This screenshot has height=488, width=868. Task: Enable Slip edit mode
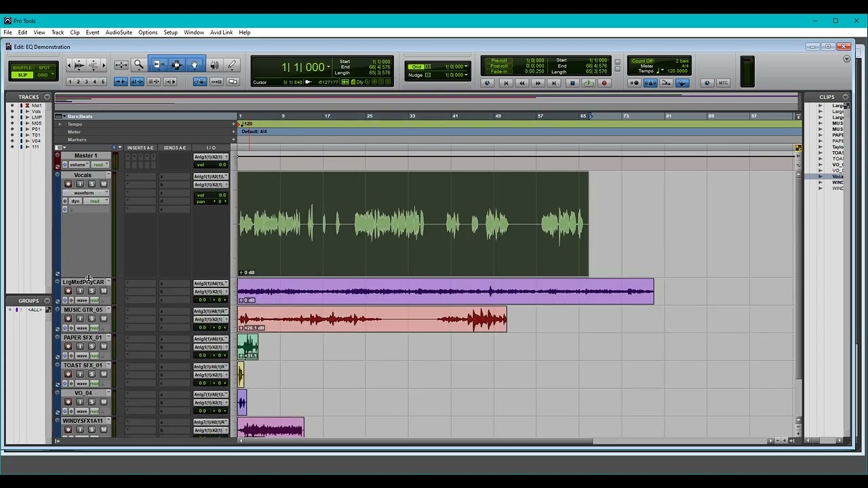point(22,75)
